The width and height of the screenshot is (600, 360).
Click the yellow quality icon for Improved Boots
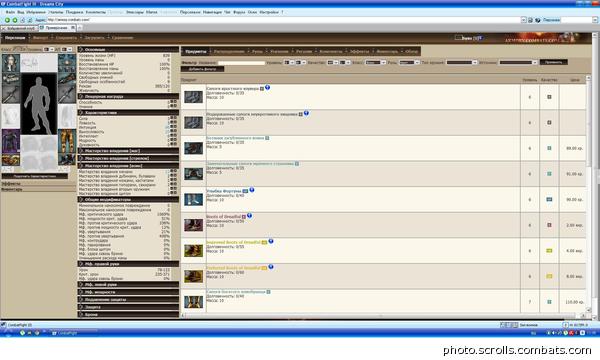tap(549, 251)
